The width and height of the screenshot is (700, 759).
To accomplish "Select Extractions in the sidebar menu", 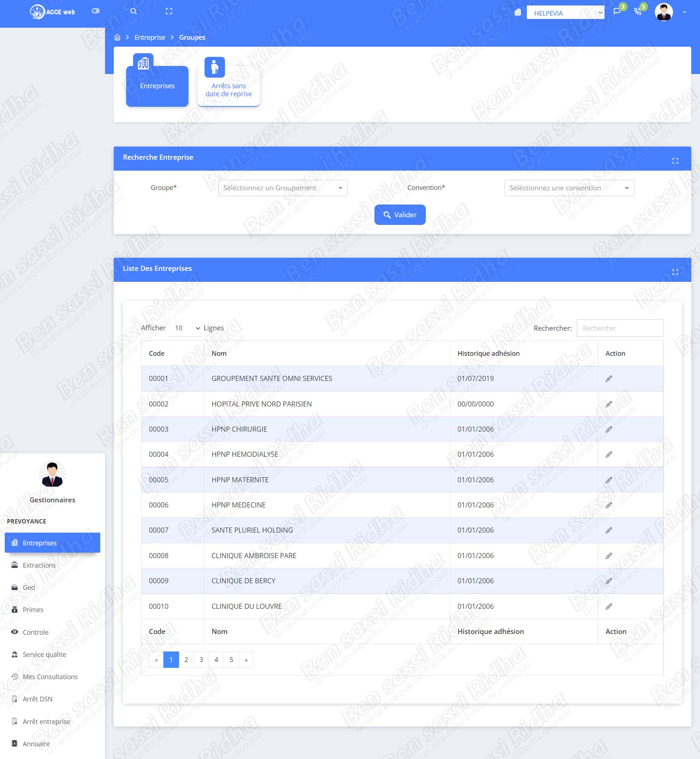I will pyautogui.click(x=39, y=565).
